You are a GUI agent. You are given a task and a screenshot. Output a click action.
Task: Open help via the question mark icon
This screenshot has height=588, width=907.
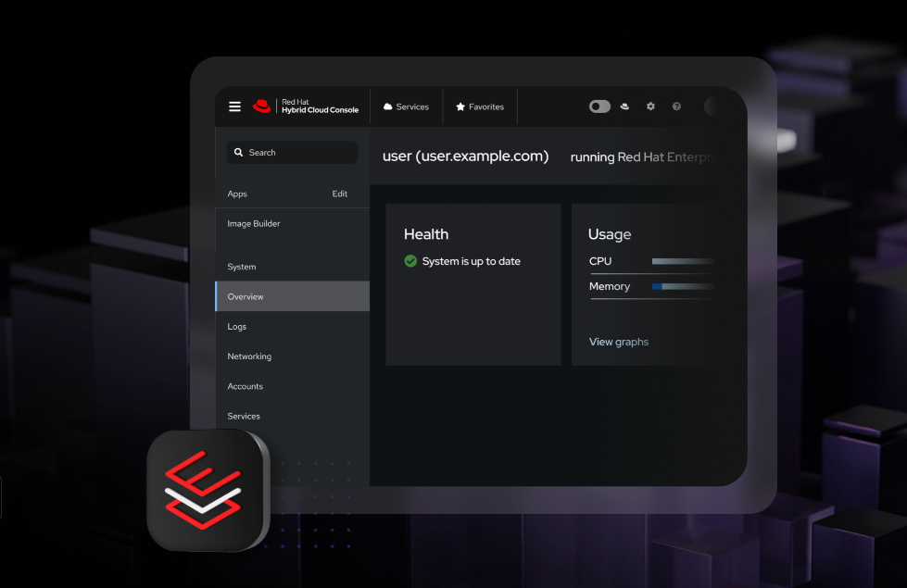[x=676, y=106]
